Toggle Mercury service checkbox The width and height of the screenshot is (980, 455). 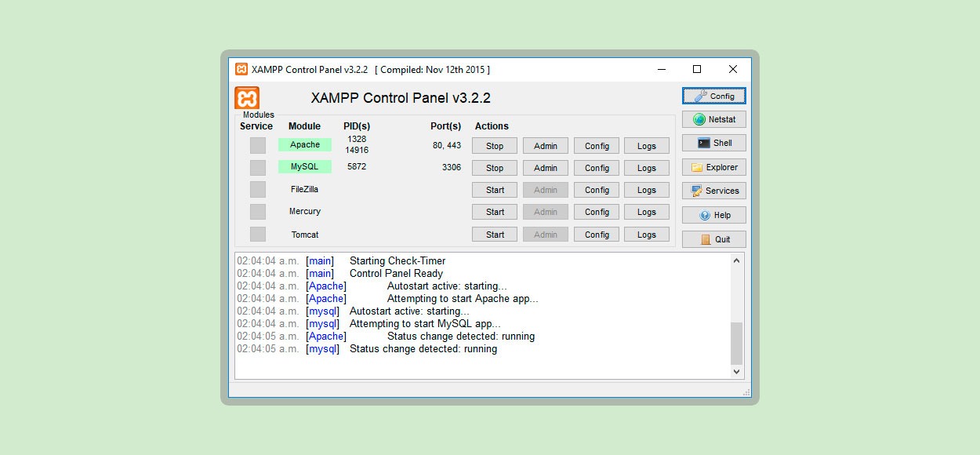tap(258, 212)
